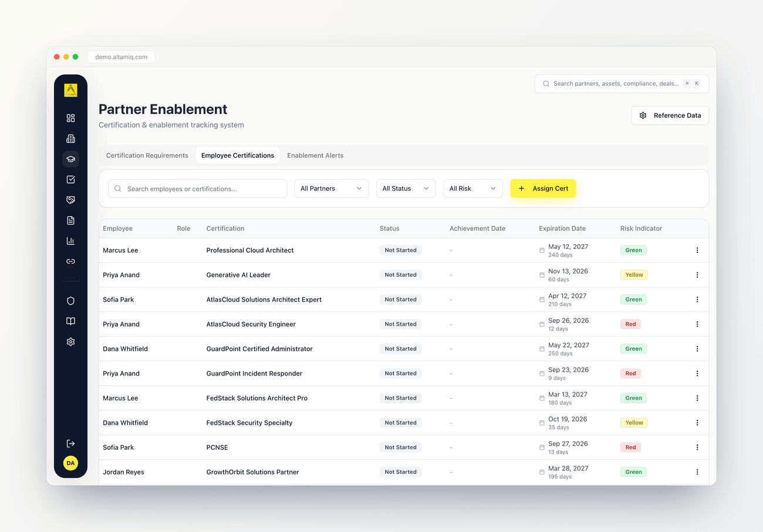Switch to Enablement Alerts tab
763x532 pixels.
point(315,155)
